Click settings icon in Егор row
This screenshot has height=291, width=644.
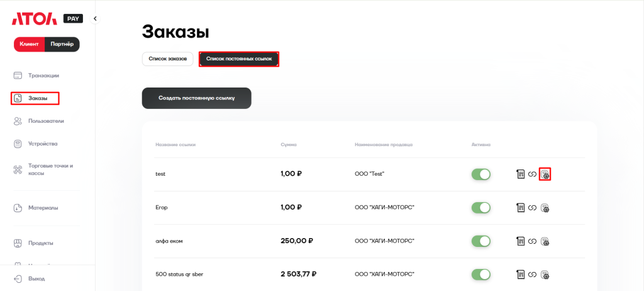pos(545,207)
